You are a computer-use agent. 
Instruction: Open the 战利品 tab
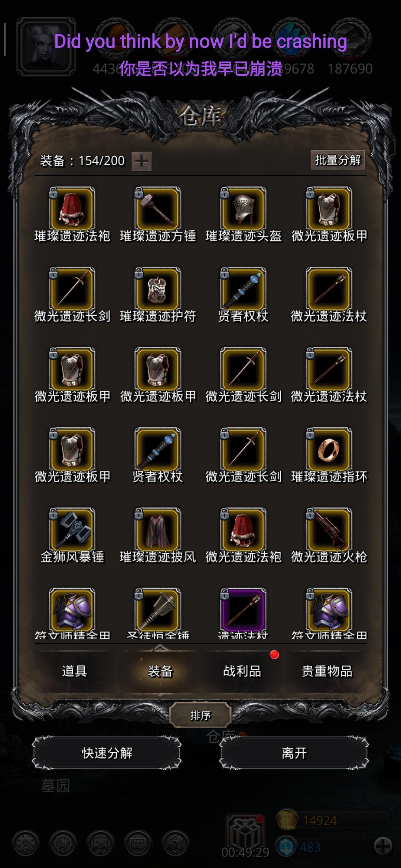click(x=242, y=671)
